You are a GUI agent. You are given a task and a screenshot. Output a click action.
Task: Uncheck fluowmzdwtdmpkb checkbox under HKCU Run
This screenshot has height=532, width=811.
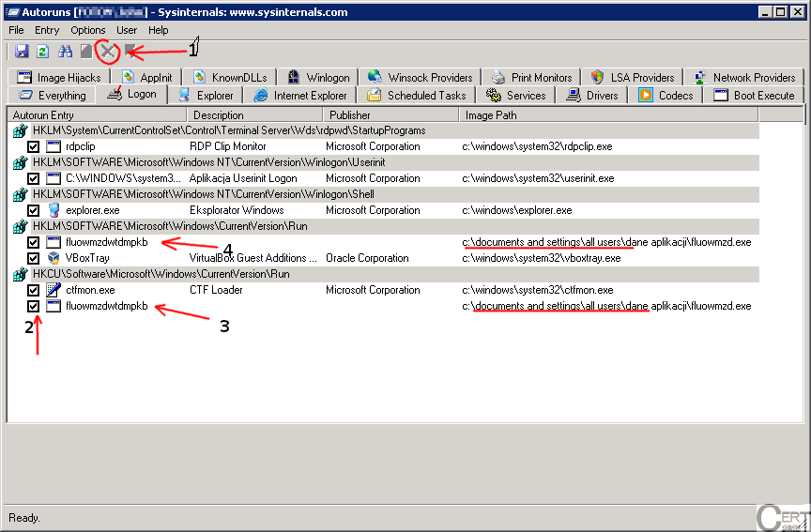(x=33, y=306)
